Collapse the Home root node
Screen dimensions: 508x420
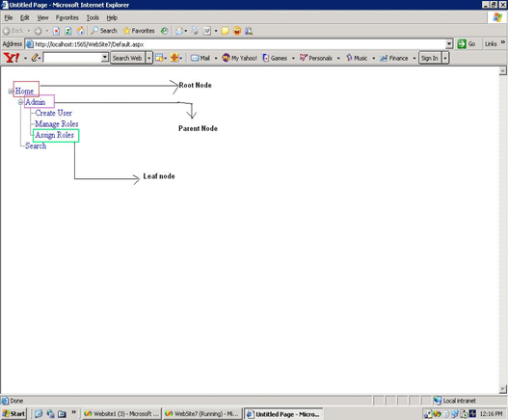[x=11, y=92]
